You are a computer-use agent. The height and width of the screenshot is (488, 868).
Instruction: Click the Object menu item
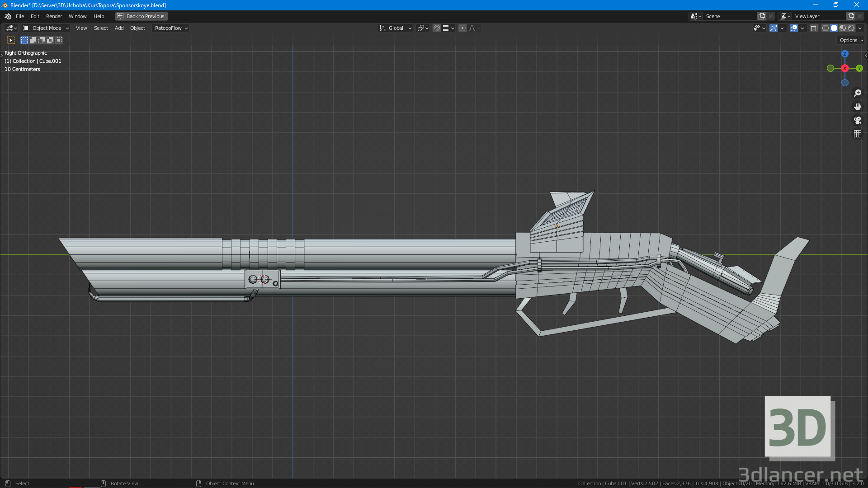(137, 28)
